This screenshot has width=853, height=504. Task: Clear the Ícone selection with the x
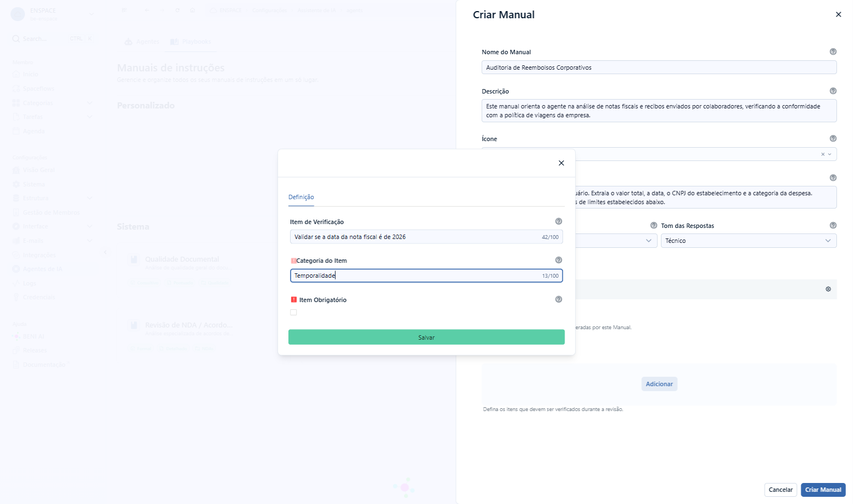[x=823, y=154]
